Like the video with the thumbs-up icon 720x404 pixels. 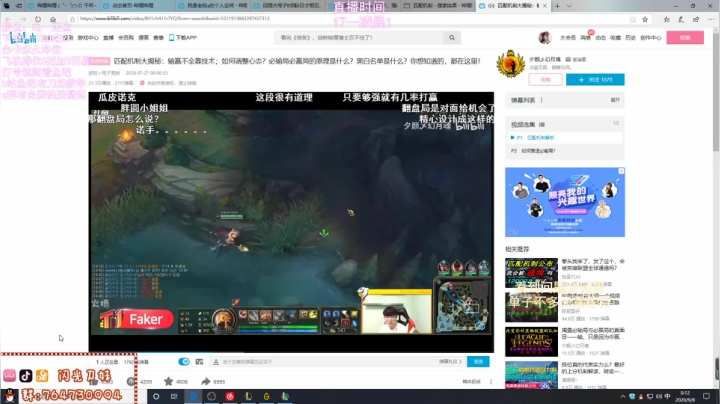tap(94, 382)
